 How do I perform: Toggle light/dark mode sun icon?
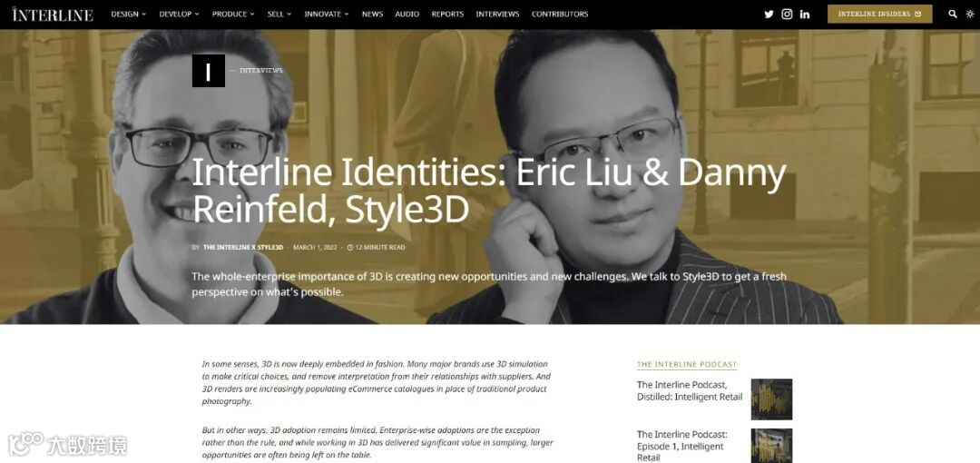(x=970, y=14)
